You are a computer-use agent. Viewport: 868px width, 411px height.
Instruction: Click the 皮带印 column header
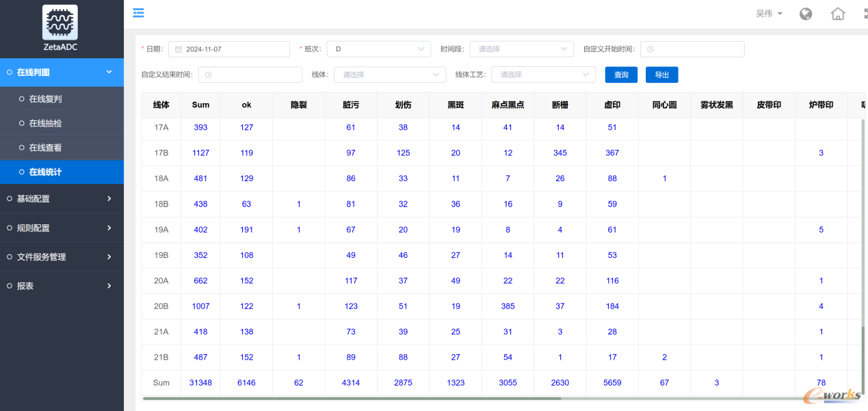769,105
